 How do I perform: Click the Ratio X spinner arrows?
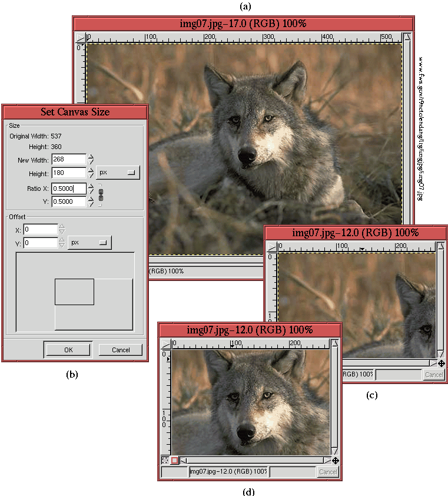91,189
